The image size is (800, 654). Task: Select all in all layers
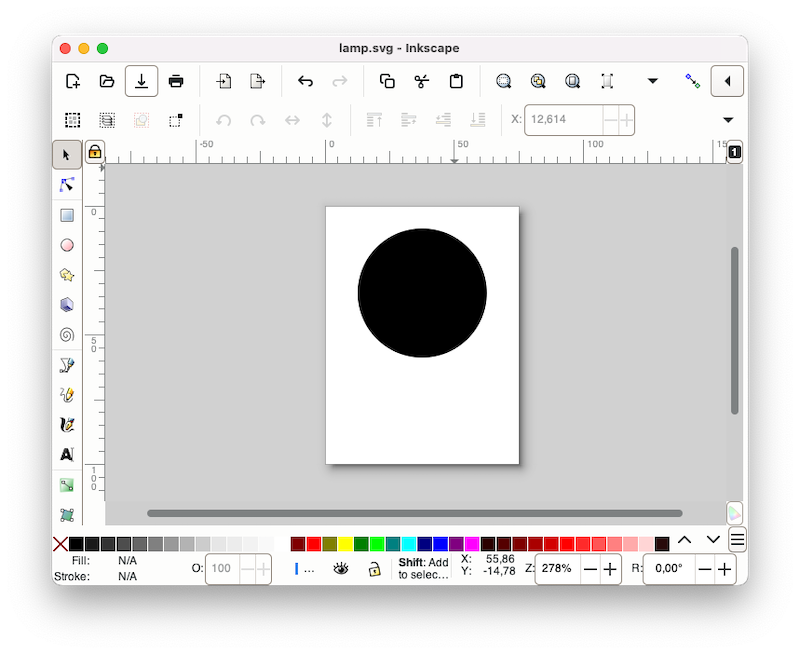[107, 120]
